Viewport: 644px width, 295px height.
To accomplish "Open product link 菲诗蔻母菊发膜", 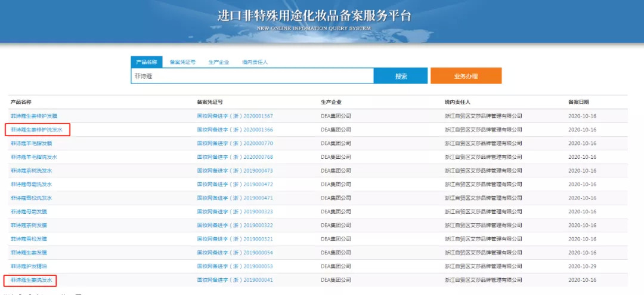I will pyautogui.click(x=29, y=211).
